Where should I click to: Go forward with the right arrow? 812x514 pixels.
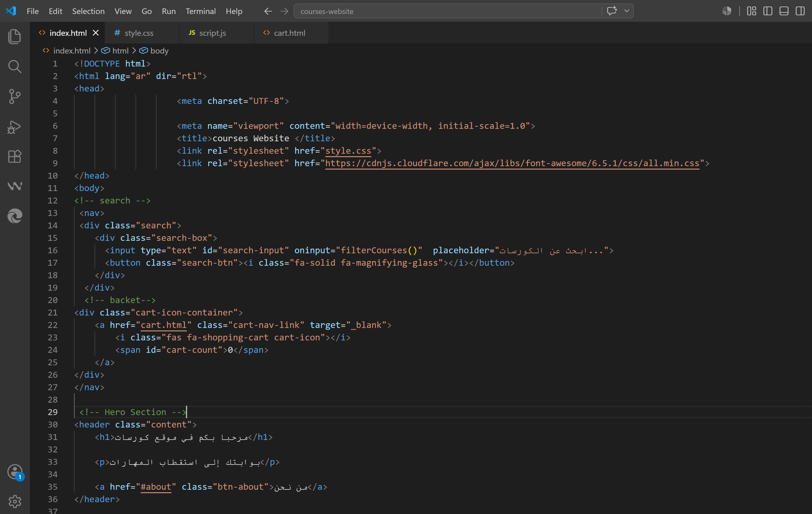(284, 11)
